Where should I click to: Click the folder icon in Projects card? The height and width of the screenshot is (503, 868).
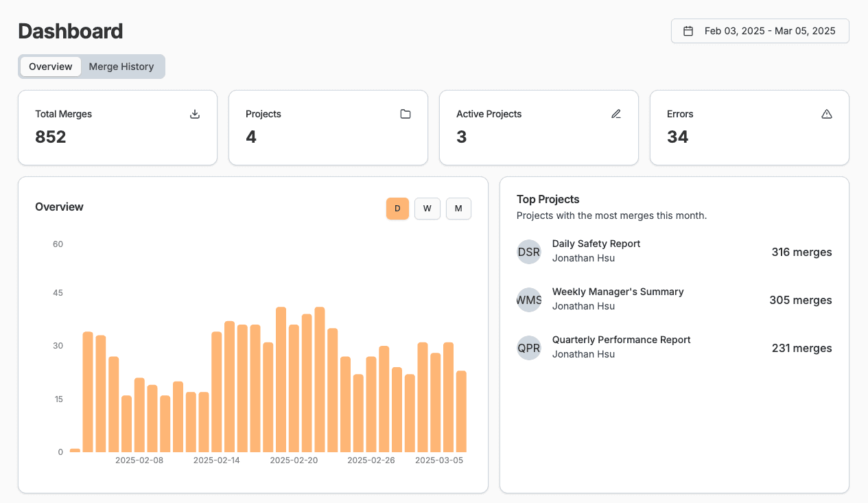(406, 114)
